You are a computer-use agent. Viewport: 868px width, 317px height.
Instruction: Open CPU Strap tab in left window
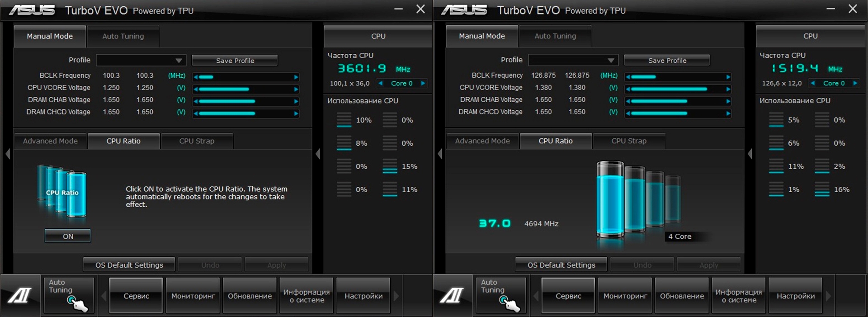coord(197,141)
